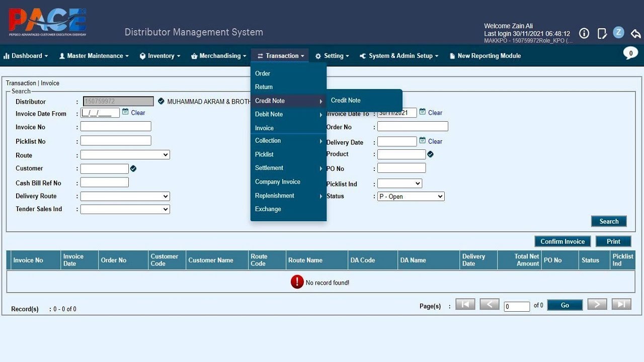Click the Invoice No input field

tap(116, 126)
